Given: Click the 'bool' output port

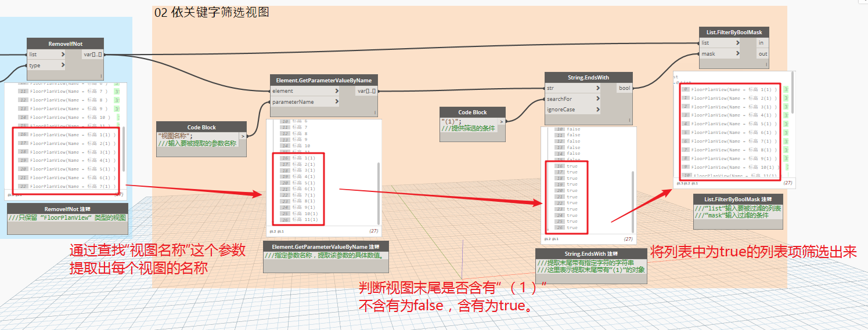Looking at the screenshot, I should tap(624, 88).
